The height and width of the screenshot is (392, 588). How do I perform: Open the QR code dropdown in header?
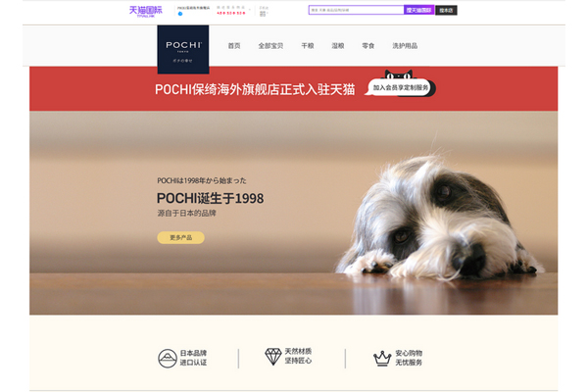point(264,14)
